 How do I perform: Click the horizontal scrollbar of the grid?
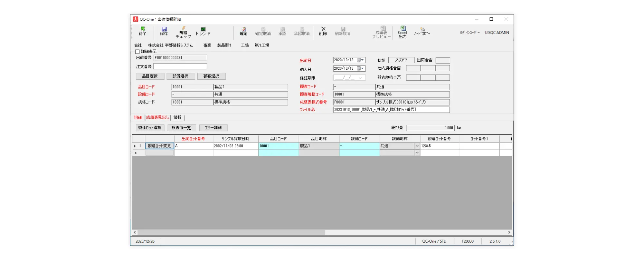coord(231,232)
